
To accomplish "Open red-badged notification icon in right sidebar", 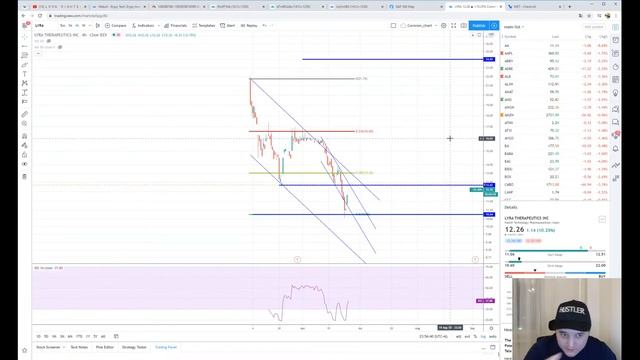I will click(616, 135).
